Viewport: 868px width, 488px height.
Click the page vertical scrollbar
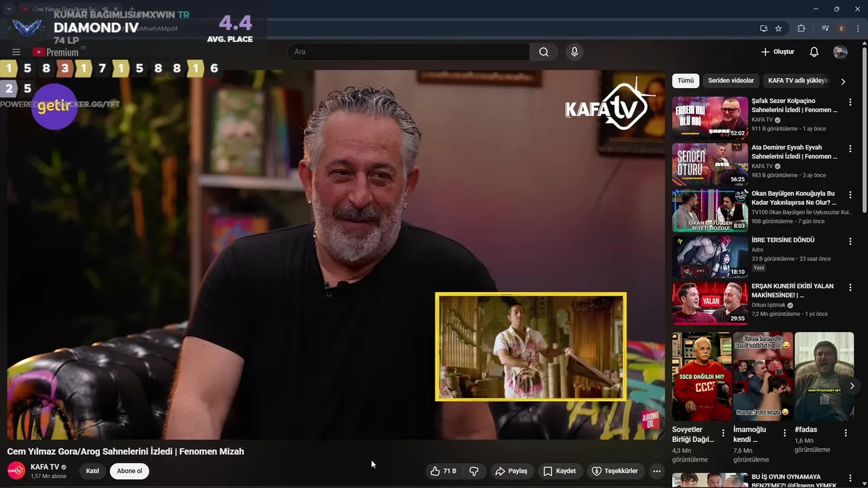[864, 129]
